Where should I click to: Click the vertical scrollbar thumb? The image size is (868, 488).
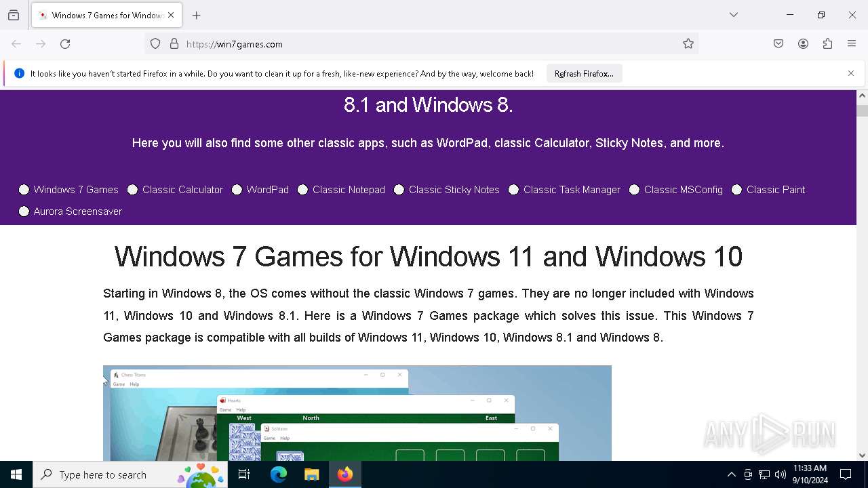(x=862, y=110)
